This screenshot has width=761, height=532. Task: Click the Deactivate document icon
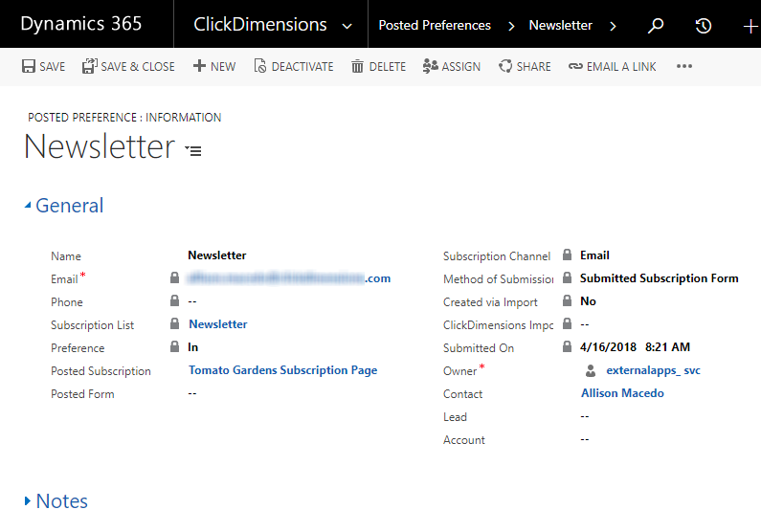(x=260, y=66)
